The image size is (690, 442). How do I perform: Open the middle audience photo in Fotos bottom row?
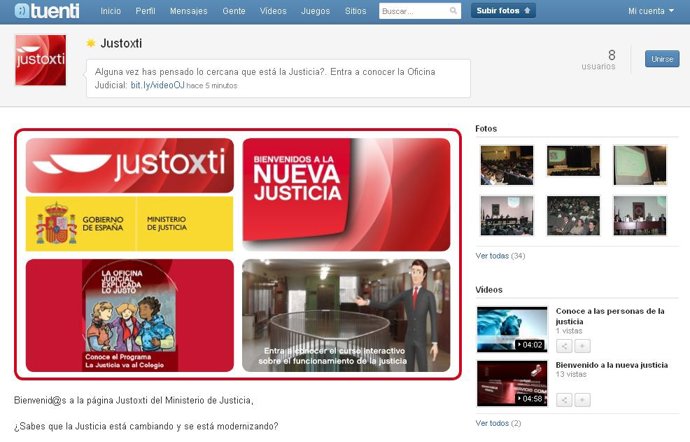[x=573, y=215]
